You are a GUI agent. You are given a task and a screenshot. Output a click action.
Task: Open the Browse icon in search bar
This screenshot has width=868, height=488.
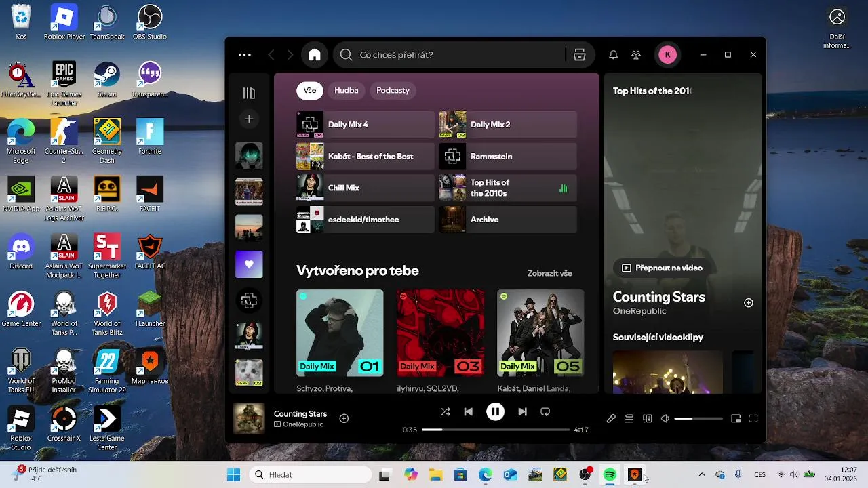click(x=579, y=55)
